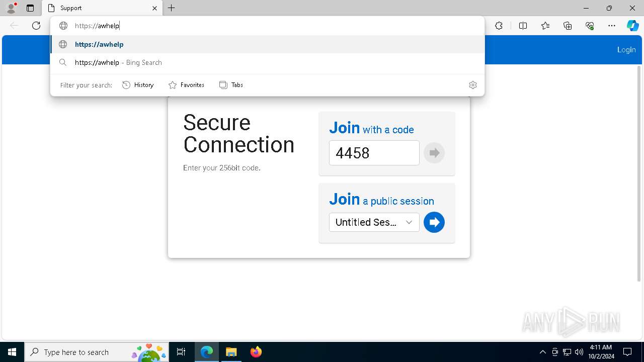Viewport: 644px width, 362px height.
Task: Open address bar search settings gear
Action: [x=473, y=85]
